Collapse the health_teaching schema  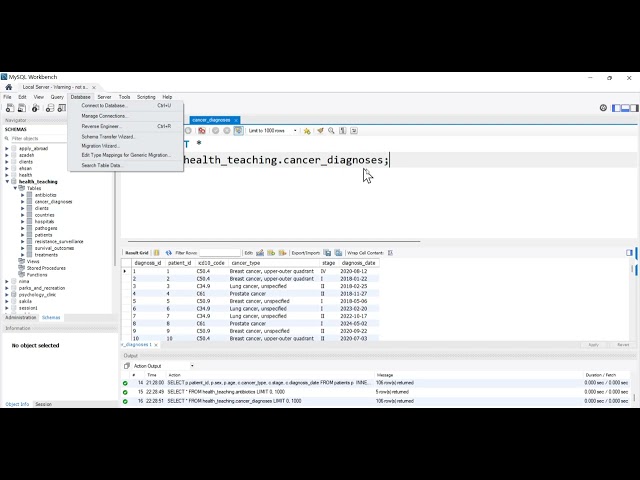click(x=7, y=182)
